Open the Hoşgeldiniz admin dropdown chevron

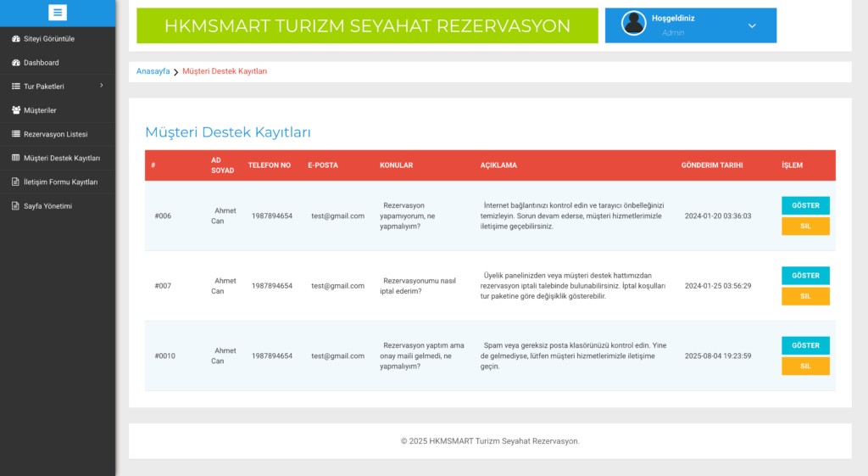(752, 25)
